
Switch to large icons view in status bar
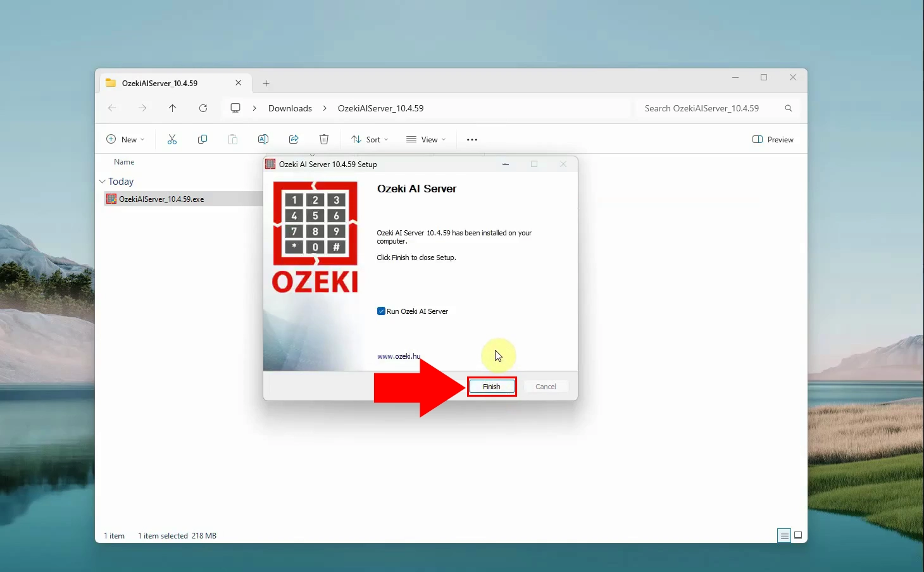point(798,535)
